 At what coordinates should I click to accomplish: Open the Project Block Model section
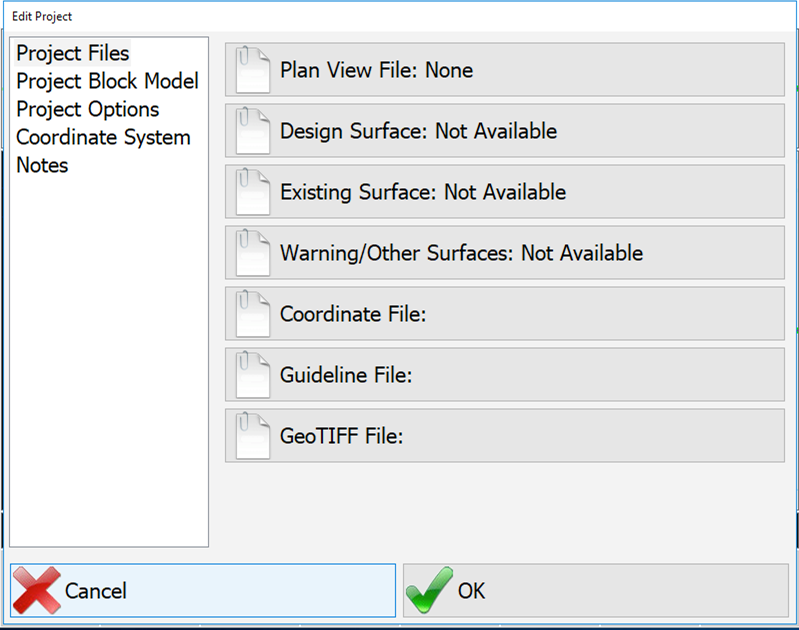[x=107, y=81]
